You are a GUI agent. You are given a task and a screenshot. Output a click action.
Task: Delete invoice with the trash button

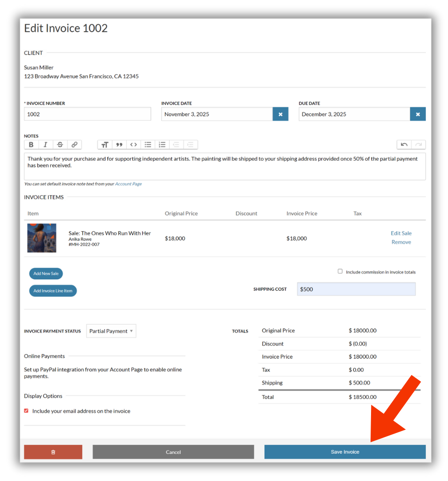pyautogui.click(x=53, y=452)
